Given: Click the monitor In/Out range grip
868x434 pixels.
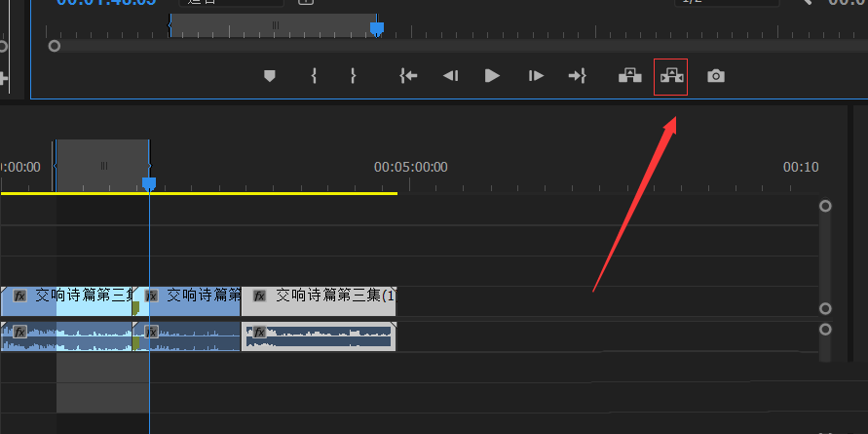Looking at the screenshot, I should [275, 25].
